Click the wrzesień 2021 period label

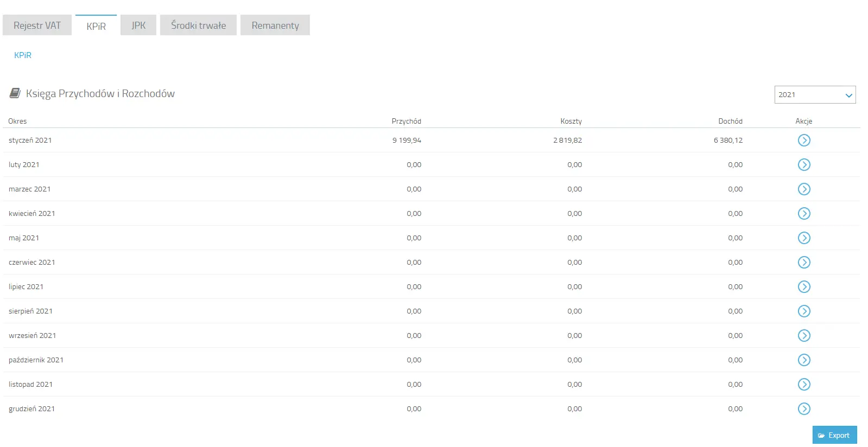pos(33,336)
